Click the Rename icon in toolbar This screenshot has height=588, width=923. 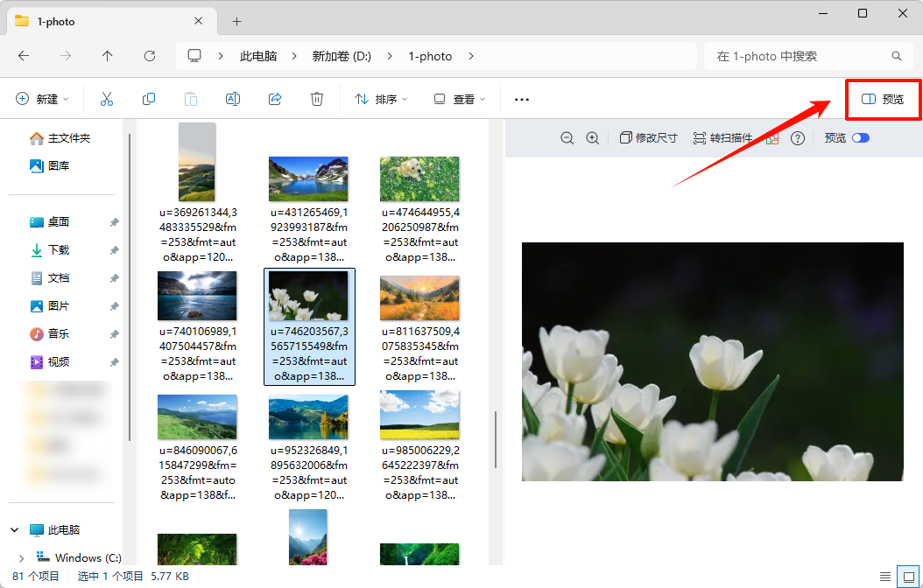click(233, 99)
